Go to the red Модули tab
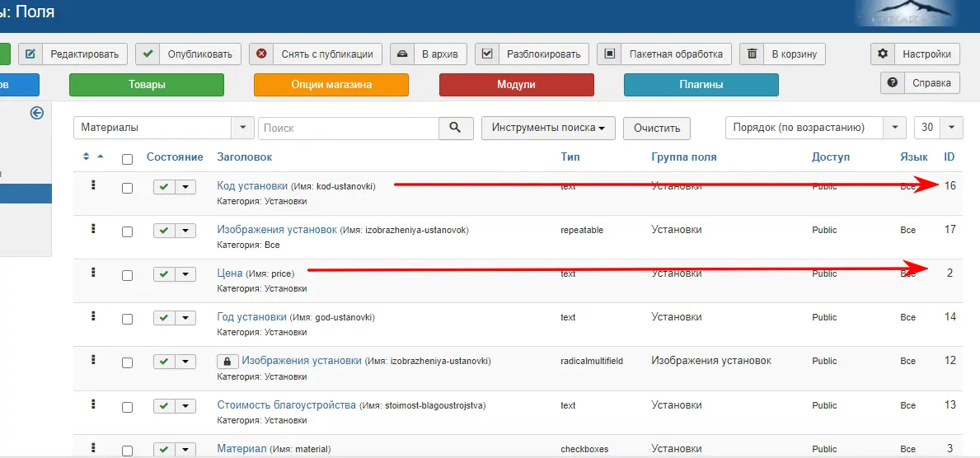The width and height of the screenshot is (980, 458). point(516,84)
